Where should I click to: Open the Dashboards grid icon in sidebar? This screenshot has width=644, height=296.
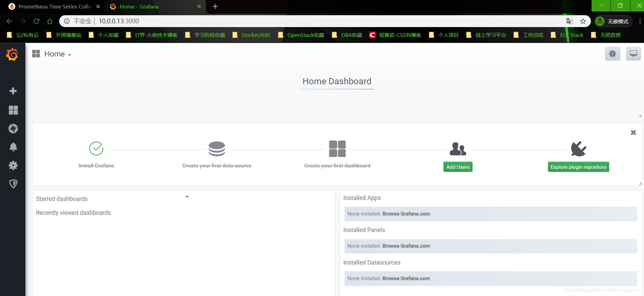pyautogui.click(x=13, y=110)
